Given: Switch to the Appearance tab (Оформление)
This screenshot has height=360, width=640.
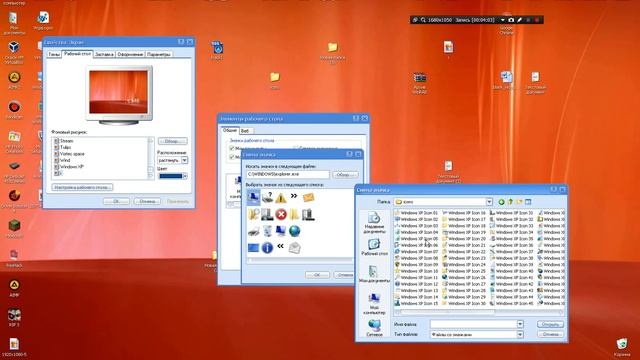Looking at the screenshot, I should tap(130, 54).
